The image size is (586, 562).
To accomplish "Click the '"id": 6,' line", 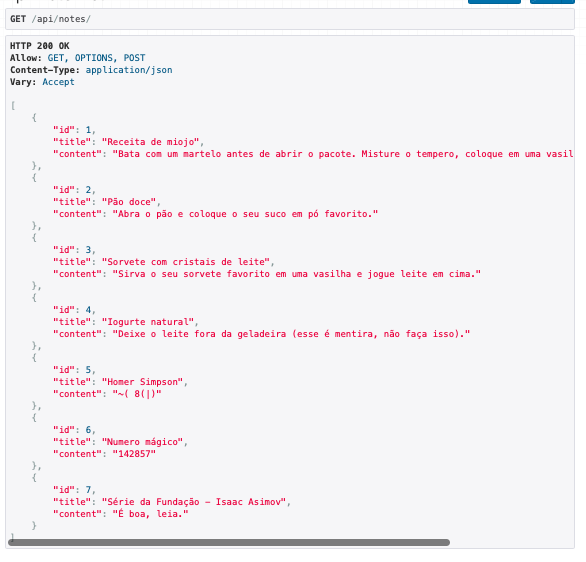I will [x=74, y=430].
